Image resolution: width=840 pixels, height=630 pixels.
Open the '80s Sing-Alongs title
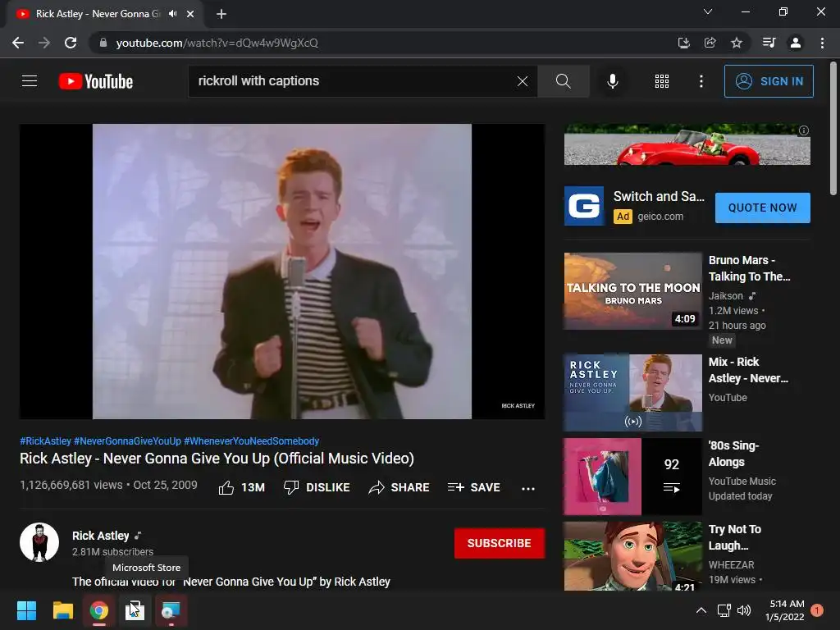click(x=733, y=454)
